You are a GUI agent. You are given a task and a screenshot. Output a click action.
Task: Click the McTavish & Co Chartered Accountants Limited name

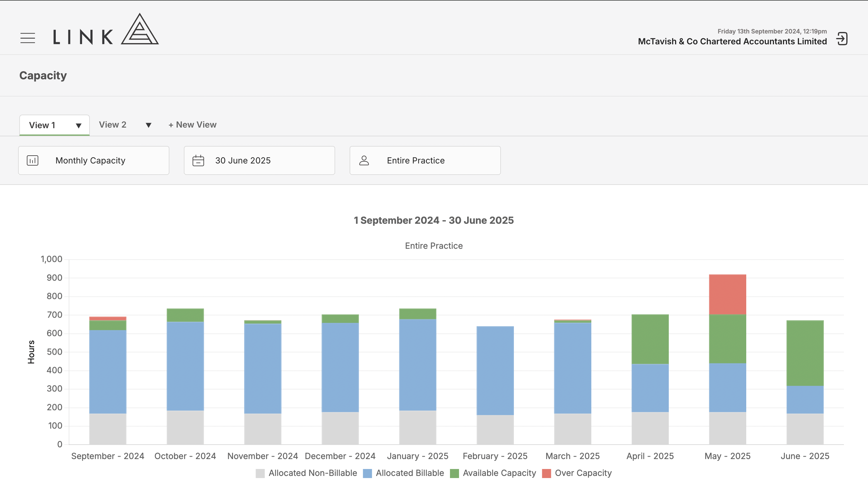(732, 42)
